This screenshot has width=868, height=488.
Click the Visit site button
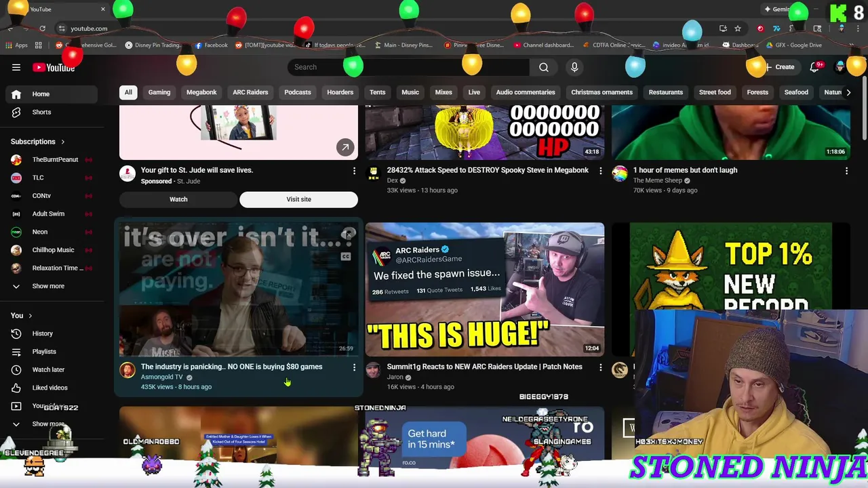coord(298,199)
